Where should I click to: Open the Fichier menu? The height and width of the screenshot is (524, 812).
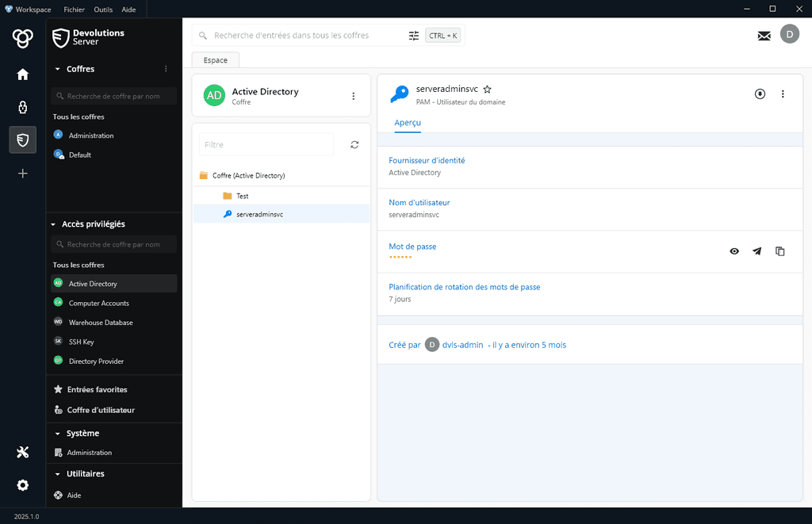[x=74, y=10]
